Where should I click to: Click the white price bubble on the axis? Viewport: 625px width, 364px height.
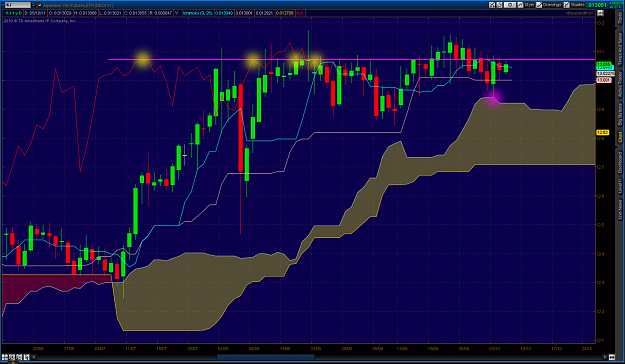[605, 73]
